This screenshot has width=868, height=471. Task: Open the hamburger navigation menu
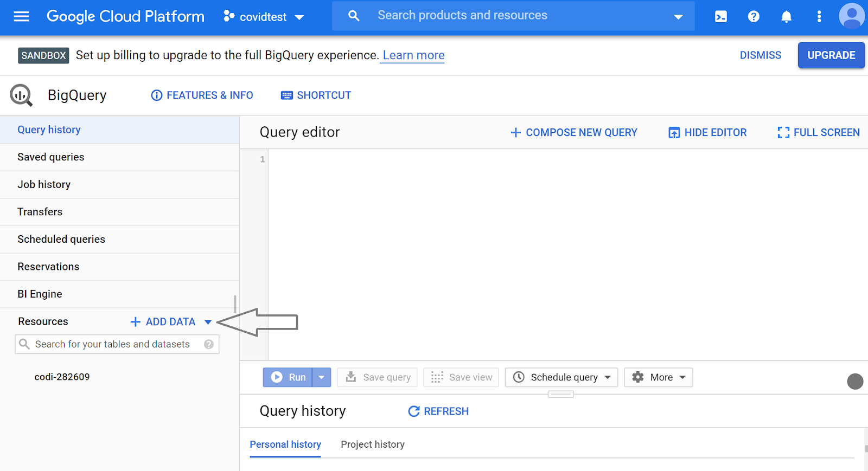tap(21, 16)
